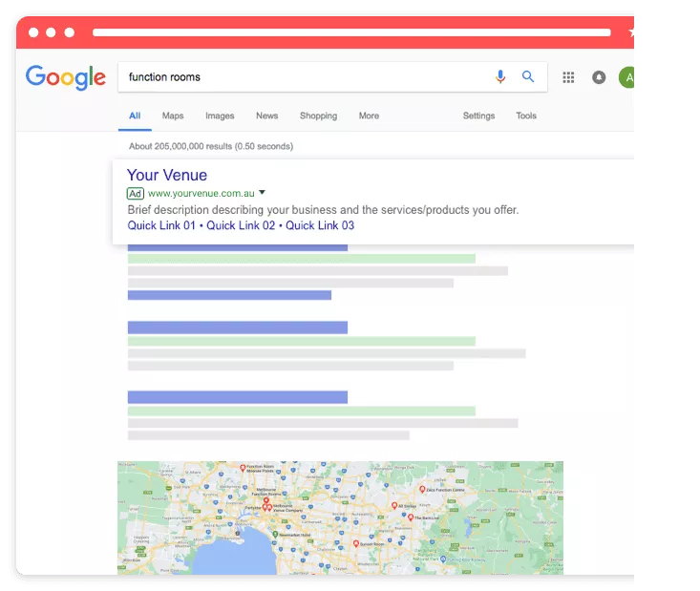
Task: Switch to the News tab
Action: point(267,116)
